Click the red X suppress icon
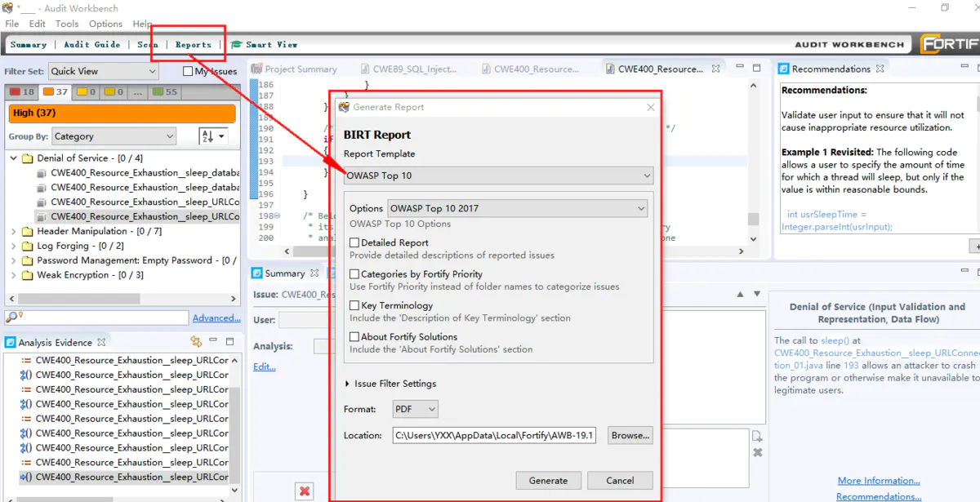The width and height of the screenshot is (980, 502). tap(304, 491)
